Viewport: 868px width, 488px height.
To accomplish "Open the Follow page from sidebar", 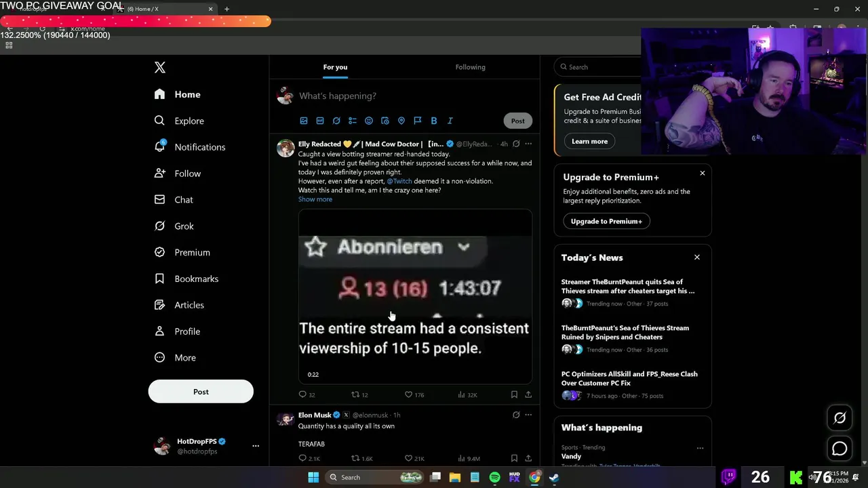I will (178, 174).
